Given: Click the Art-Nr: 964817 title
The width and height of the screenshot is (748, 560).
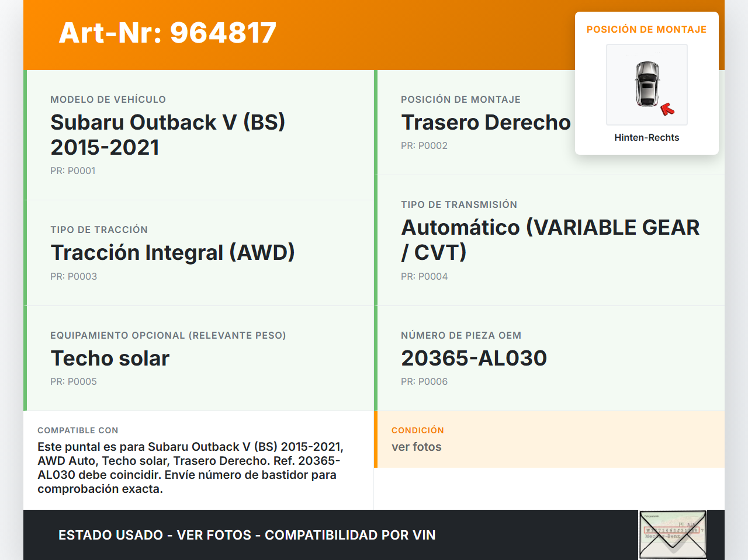Looking at the screenshot, I should point(167,33).
